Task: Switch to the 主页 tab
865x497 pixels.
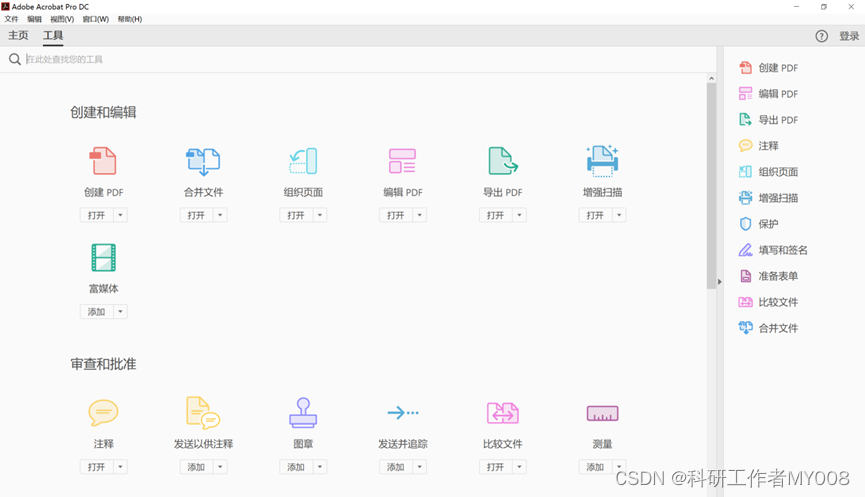Action: pos(18,35)
